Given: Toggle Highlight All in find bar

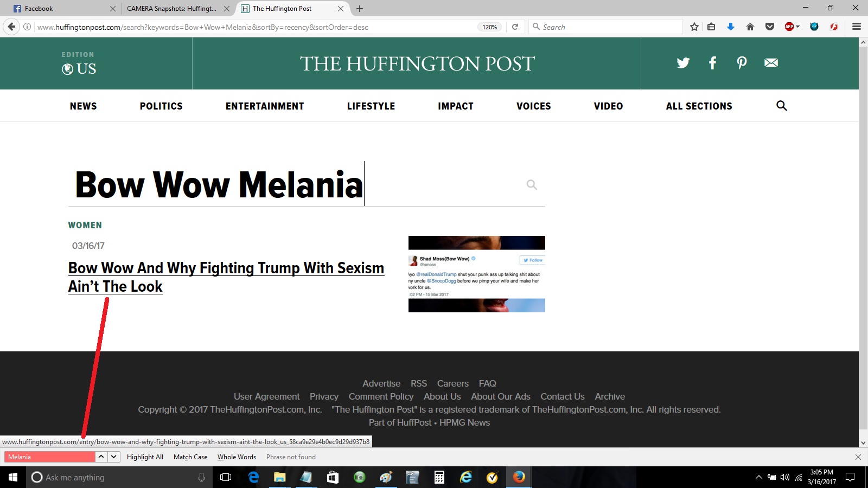Looking at the screenshot, I should [x=145, y=457].
